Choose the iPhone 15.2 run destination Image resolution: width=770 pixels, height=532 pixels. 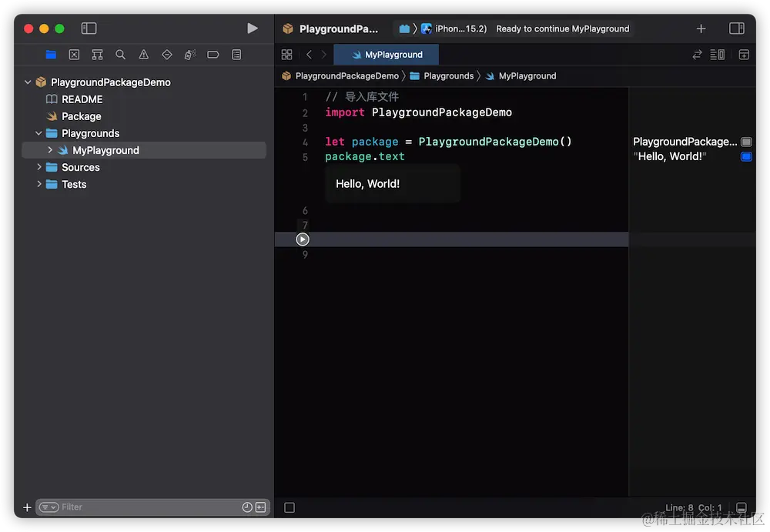(x=454, y=28)
